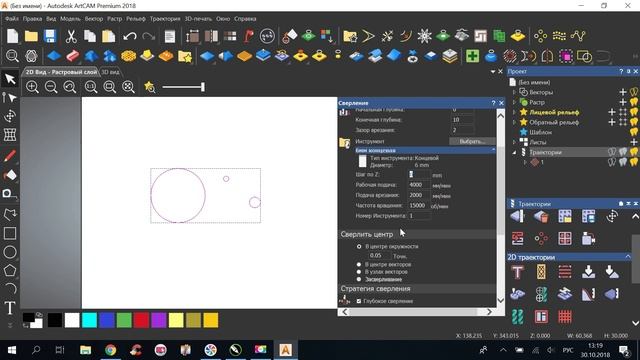Cut selection with the scissors icon
This screenshot has width=640, height=360.
(71, 36)
